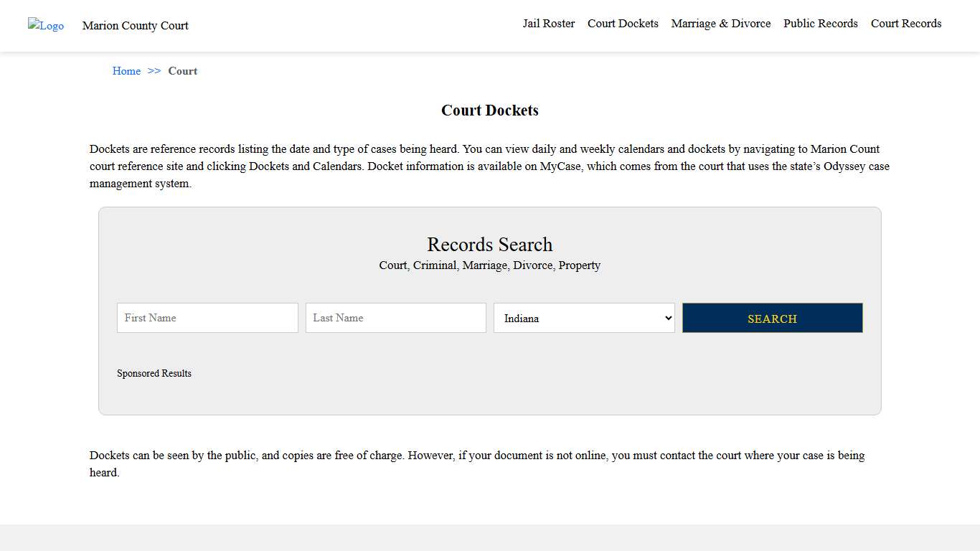Select Marriage & Divorce from navigation
This screenshot has width=980, height=551.
(x=720, y=24)
